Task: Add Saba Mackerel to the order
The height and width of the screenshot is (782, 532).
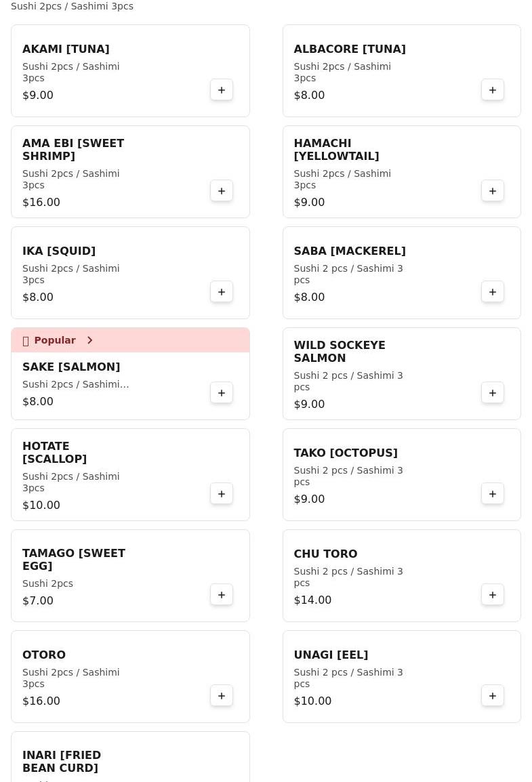Action: pos(493,292)
